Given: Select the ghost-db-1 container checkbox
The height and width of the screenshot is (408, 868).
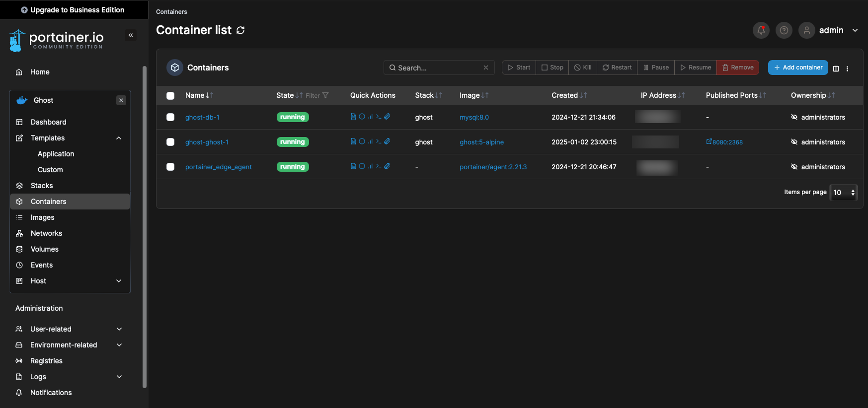Looking at the screenshot, I should click(170, 117).
